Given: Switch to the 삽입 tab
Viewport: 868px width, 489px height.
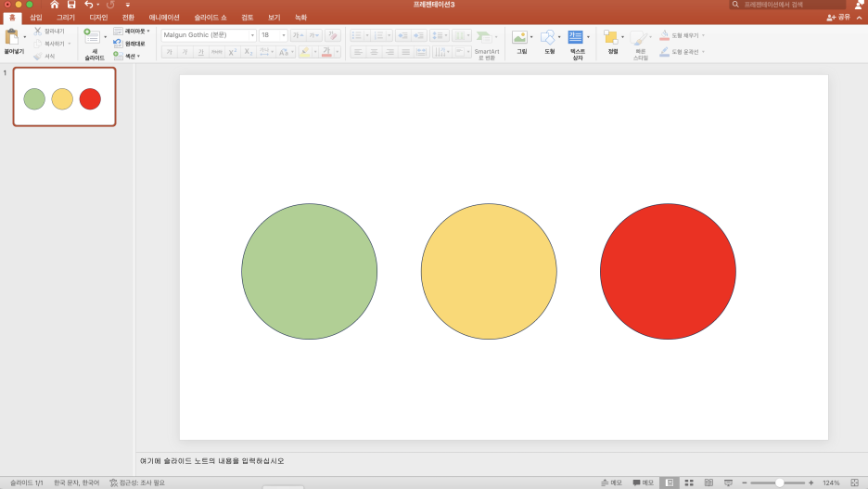Looking at the screenshot, I should (36, 18).
